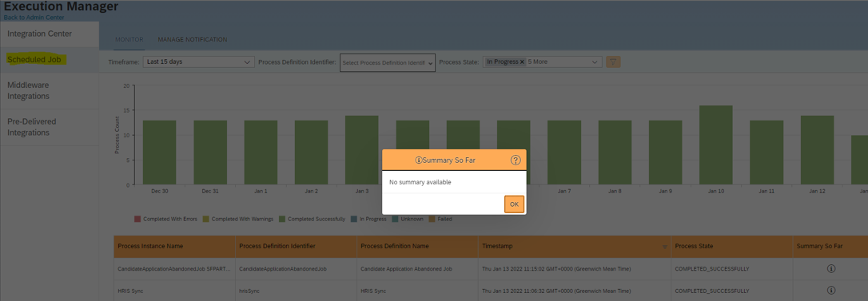This screenshot has height=301, width=868.
Task: Remove the In Progress filter tag
Action: [521, 62]
